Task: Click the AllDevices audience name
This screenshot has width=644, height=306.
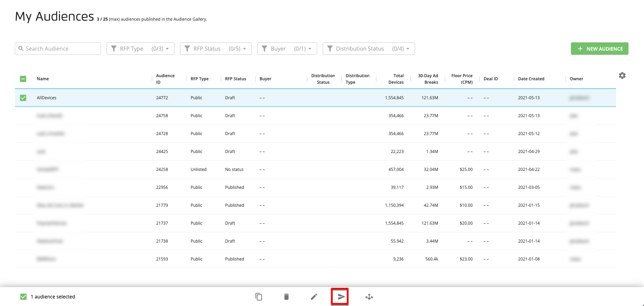Action: click(x=47, y=98)
